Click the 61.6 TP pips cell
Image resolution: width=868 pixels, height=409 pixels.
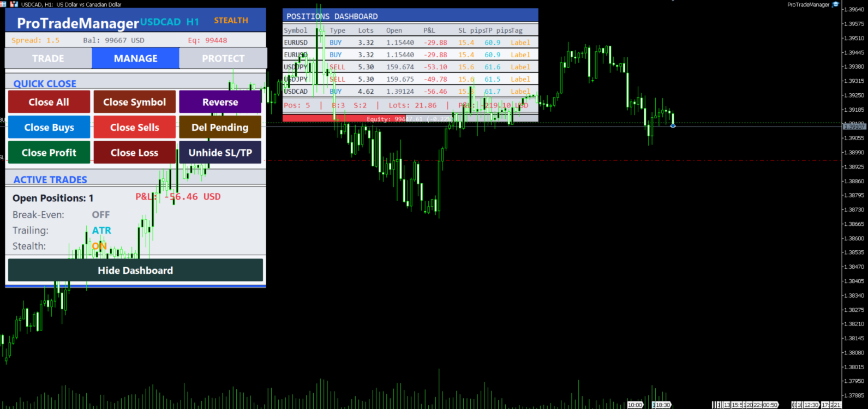(493, 67)
